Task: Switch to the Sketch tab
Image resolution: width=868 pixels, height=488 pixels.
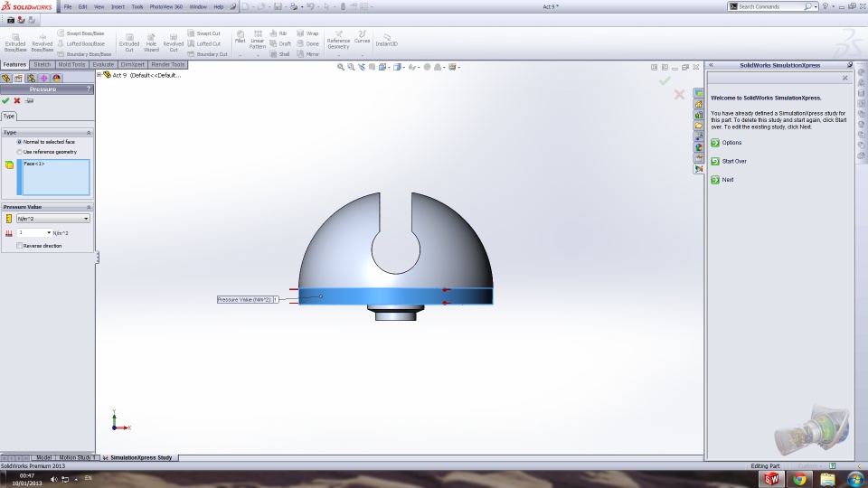Action: (42, 65)
